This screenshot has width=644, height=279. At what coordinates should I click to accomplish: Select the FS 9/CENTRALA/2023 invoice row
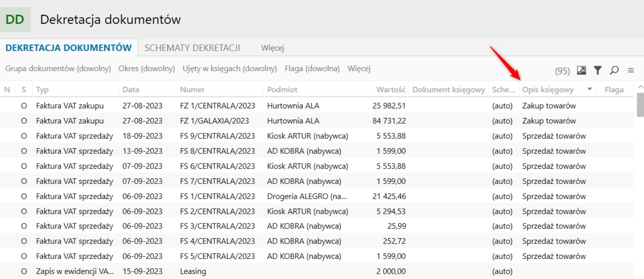click(x=217, y=136)
